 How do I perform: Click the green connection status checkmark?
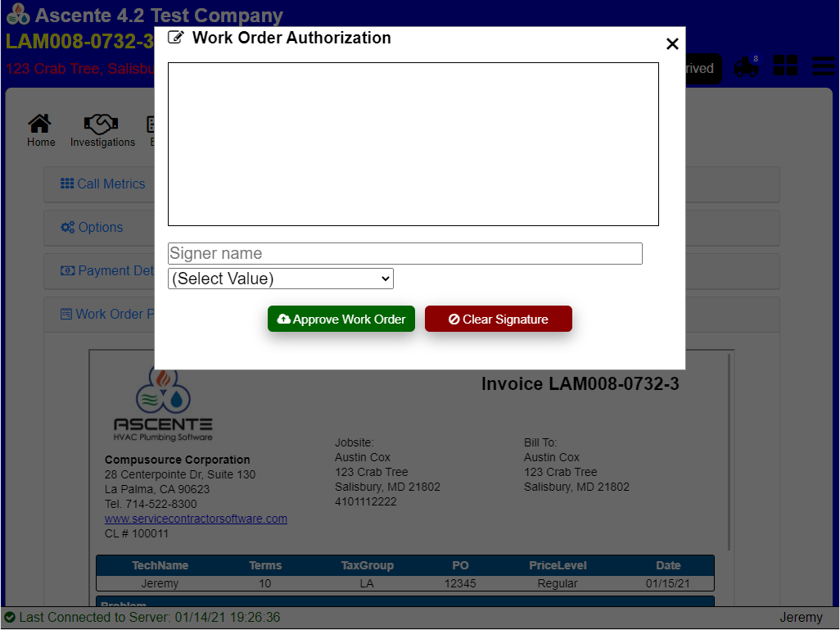[x=10, y=618]
